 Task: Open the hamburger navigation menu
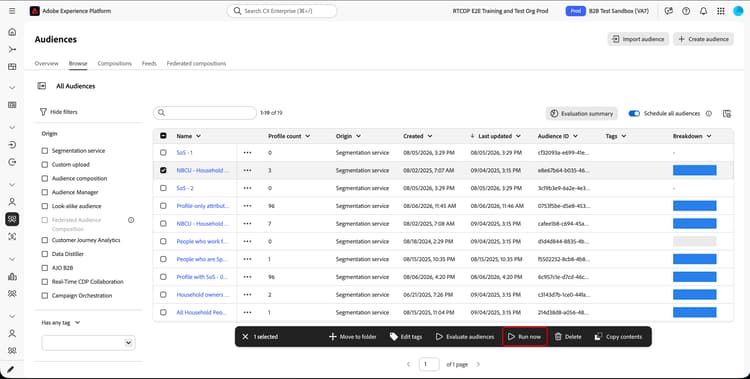(12, 11)
